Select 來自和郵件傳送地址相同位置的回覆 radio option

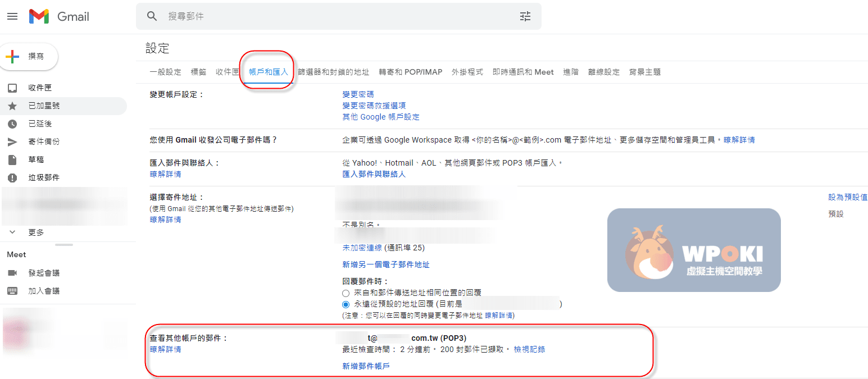pos(346,293)
